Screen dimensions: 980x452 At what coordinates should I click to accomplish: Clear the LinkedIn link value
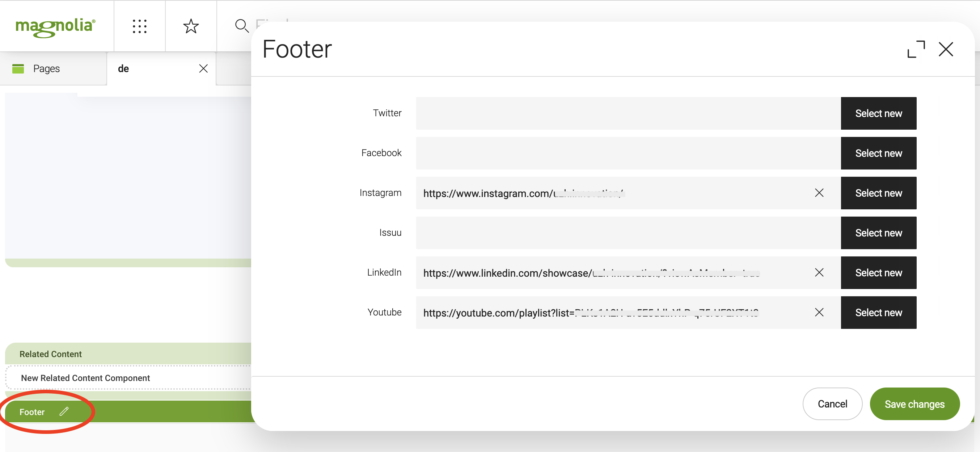click(x=819, y=272)
